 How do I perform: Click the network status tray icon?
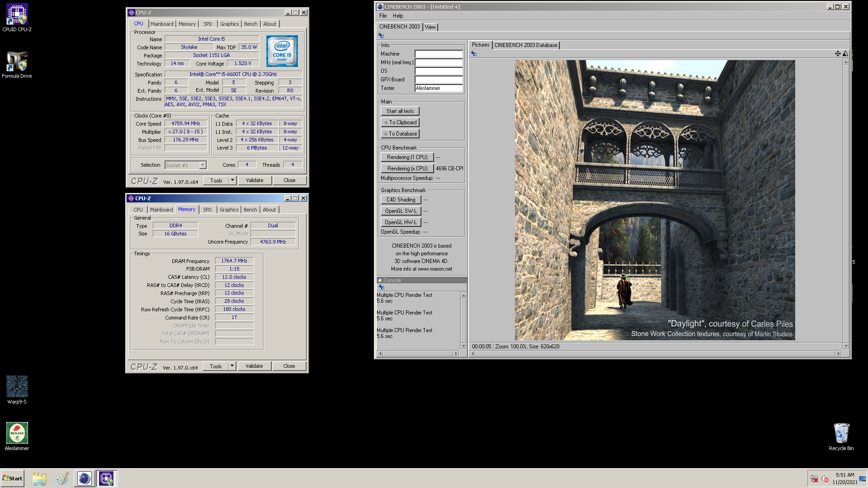tap(814, 479)
